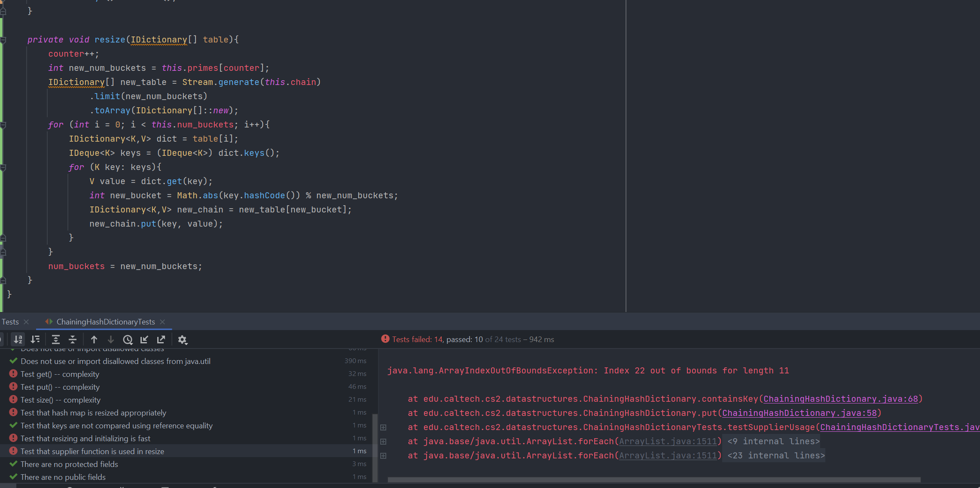The width and height of the screenshot is (980, 488).
Task: Select 'Test put() -- complexity' result
Action: 60,387
